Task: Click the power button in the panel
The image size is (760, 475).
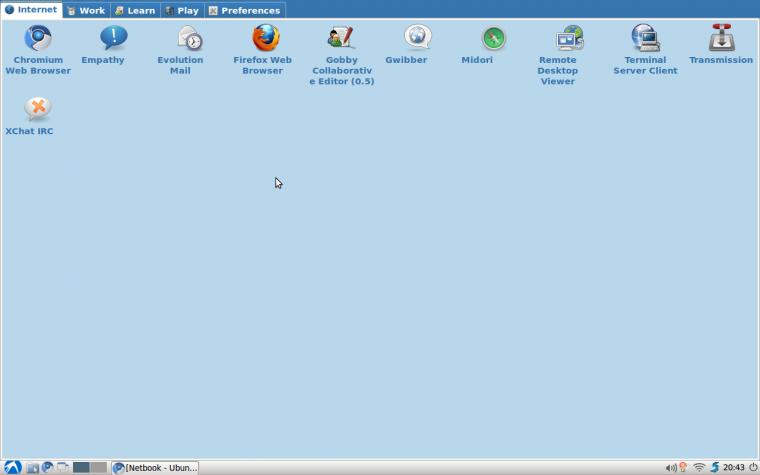Action: click(752, 467)
